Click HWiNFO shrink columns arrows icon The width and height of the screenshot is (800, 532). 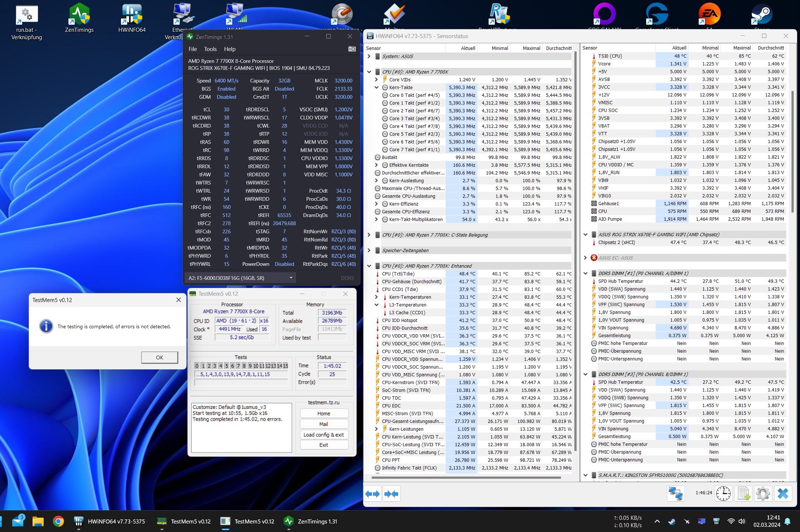(391, 494)
